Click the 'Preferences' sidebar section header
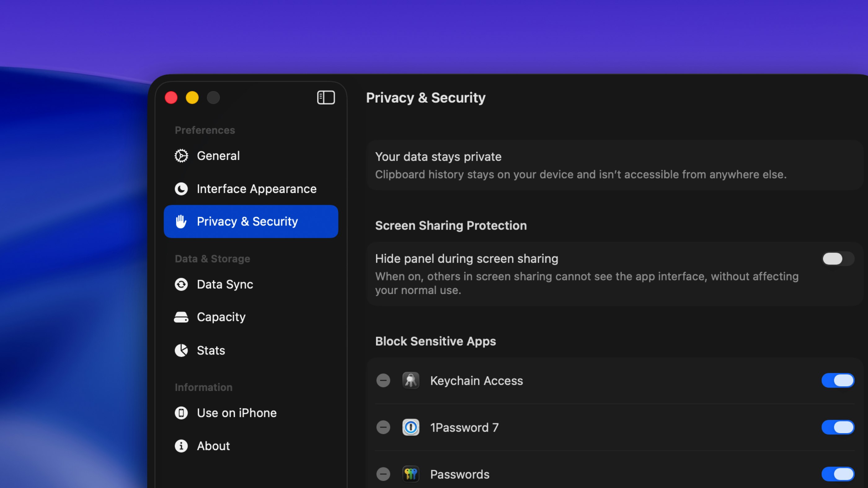The image size is (868, 488). tap(205, 130)
